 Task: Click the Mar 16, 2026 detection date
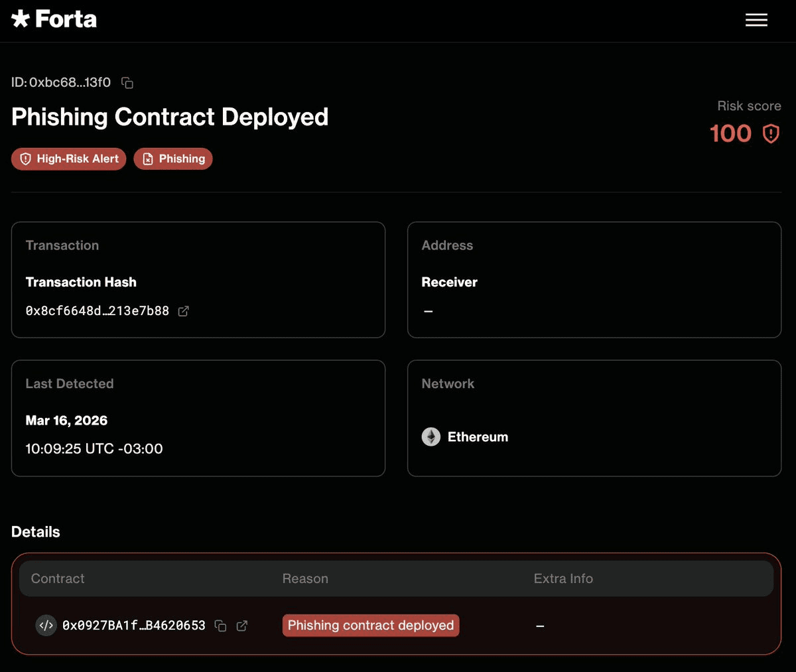tap(66, 421)
